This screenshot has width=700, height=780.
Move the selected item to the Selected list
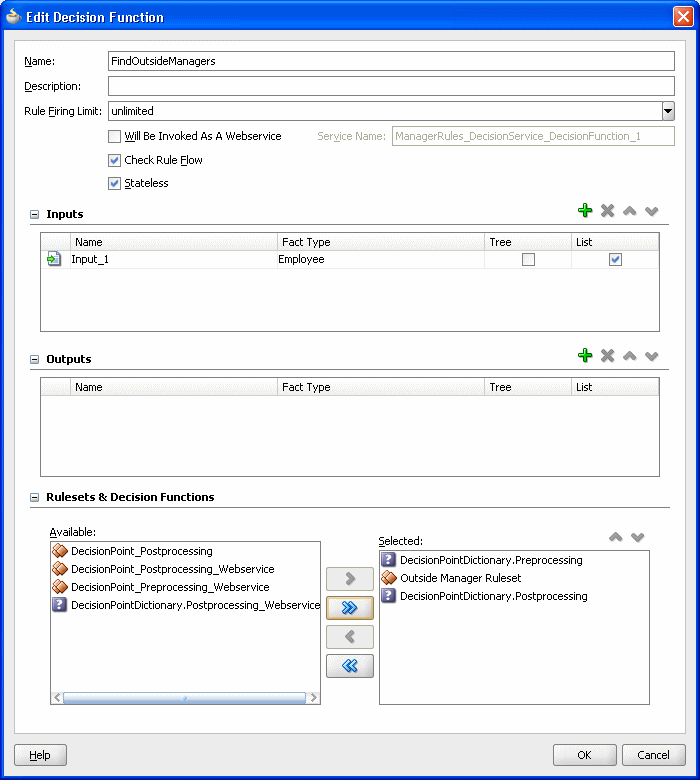(350, 579)
